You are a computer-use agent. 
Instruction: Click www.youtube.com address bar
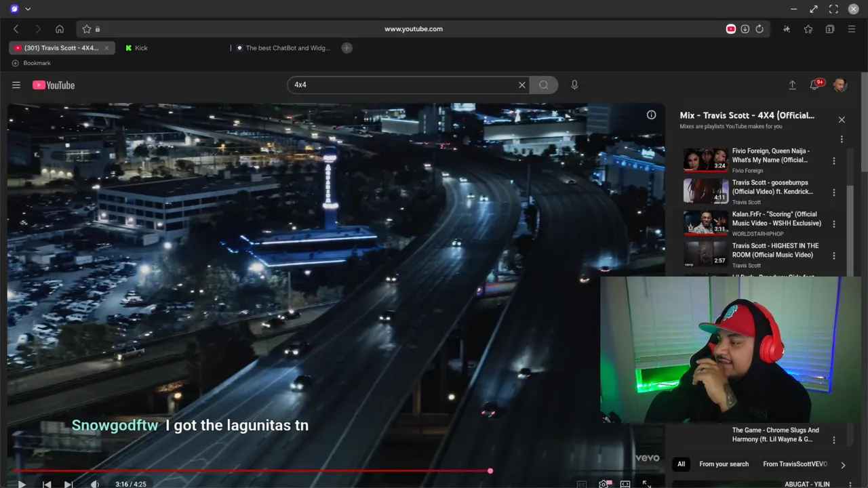point(414,29)
